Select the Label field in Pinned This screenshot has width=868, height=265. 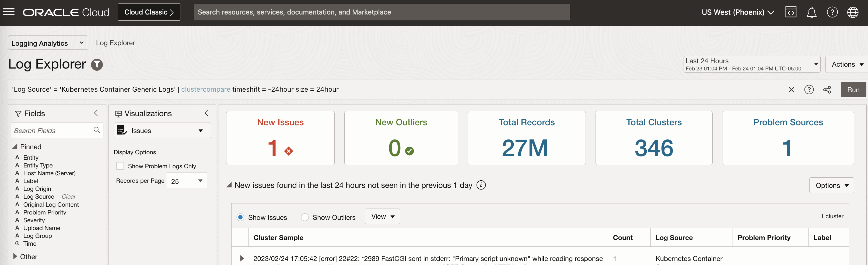point(30,181)
